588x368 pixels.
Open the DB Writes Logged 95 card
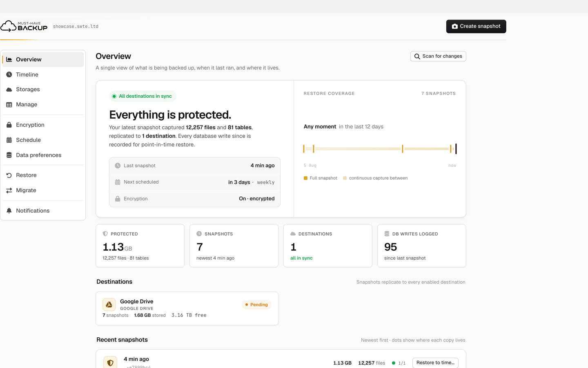422,246
